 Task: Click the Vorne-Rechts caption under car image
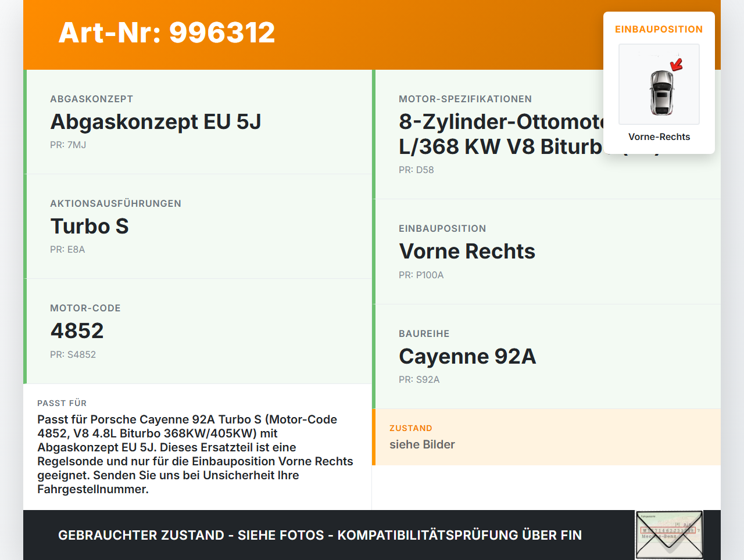[x=659, y=137]
